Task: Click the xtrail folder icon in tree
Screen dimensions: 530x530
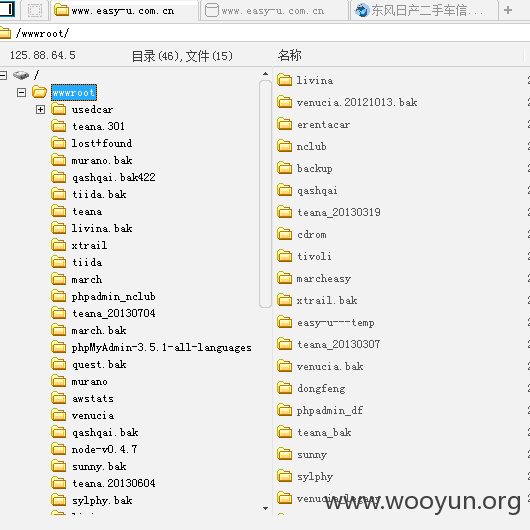Action: click(x=59, y=245)
